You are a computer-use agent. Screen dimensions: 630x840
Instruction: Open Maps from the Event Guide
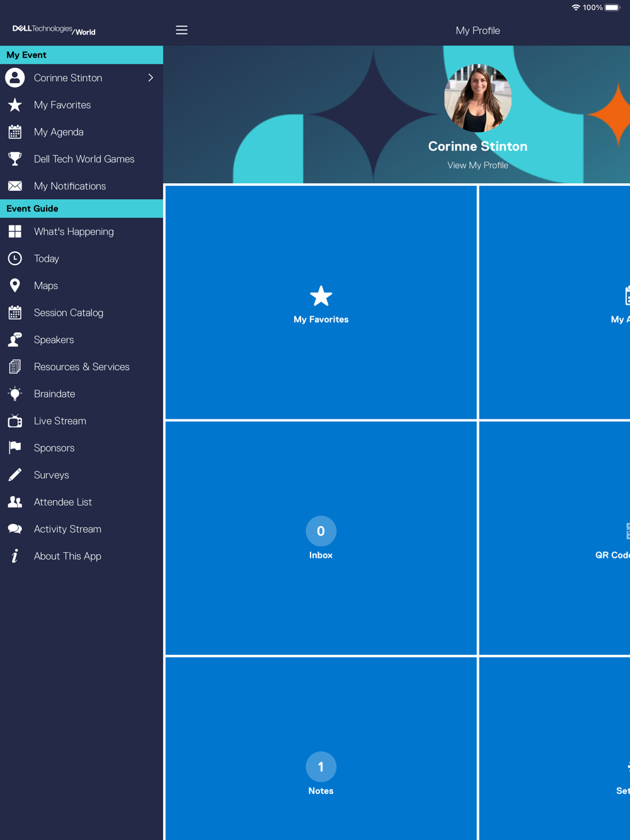coord(81,285)
